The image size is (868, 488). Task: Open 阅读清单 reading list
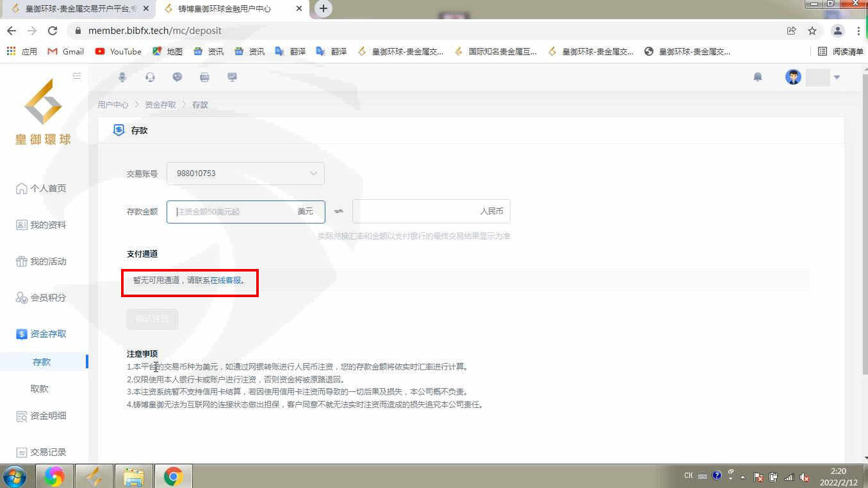[x=840, y=52]
